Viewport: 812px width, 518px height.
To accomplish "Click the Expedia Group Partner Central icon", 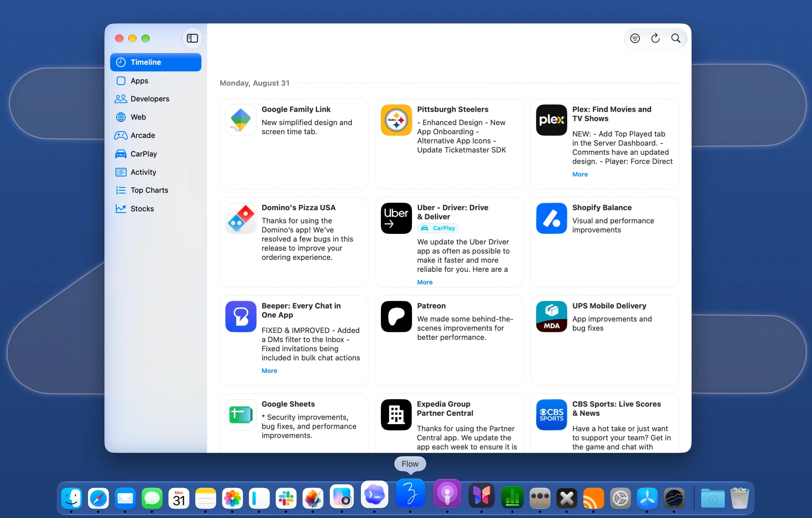I will pyautogui.click(x=396, y=415).
